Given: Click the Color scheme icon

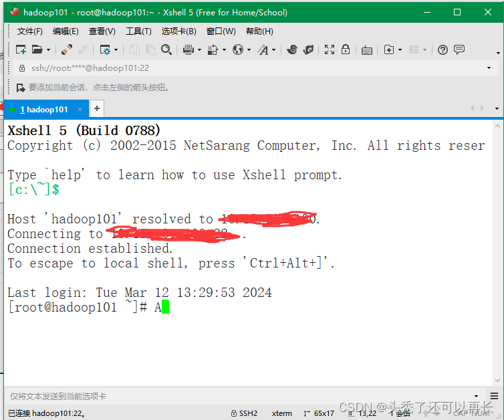Looking at the screenshot, I should [213, 50].
